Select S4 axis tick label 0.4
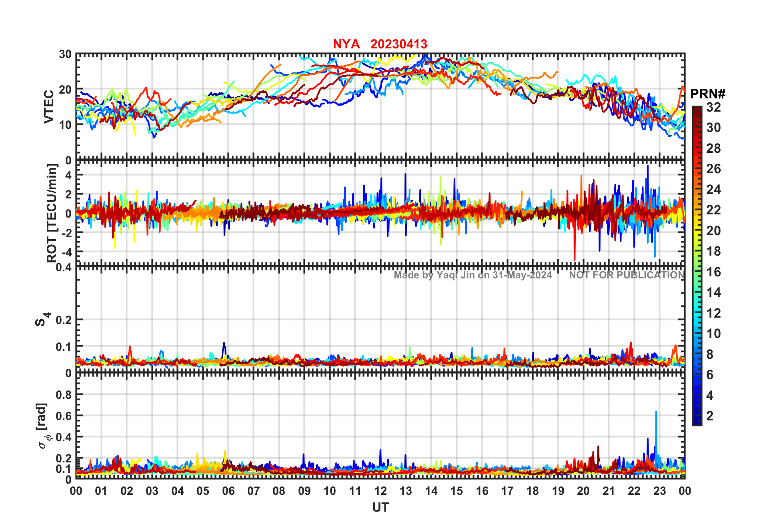The width and height of the screenshot is (761, 532). pos(64,267)
